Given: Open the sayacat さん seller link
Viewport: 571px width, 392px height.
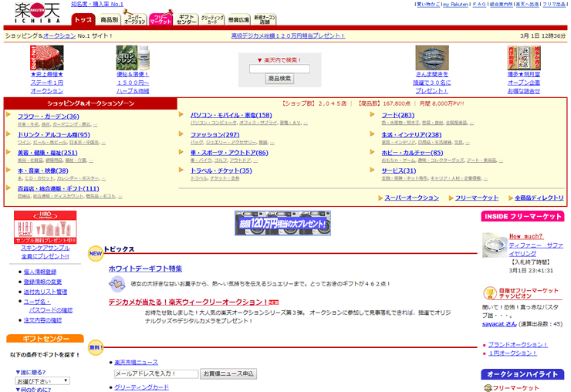Looking at the screenshot, I should click(499, 324).
